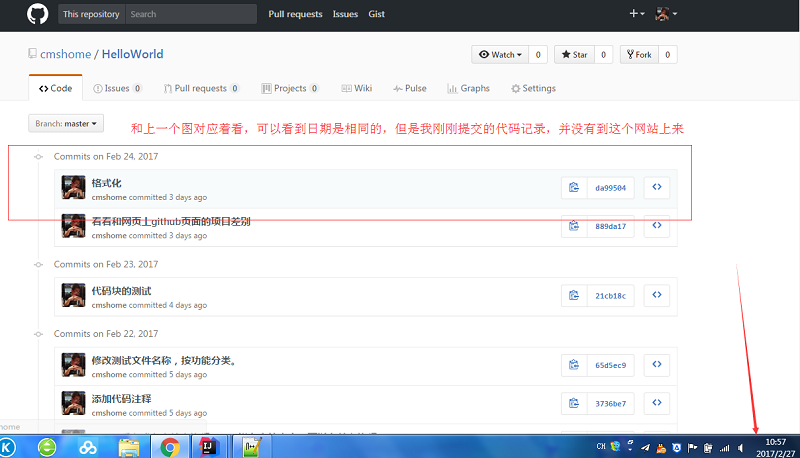Fork the HelloWorld repository
This screenshot has height=458, width=800.
pos(638,55)
